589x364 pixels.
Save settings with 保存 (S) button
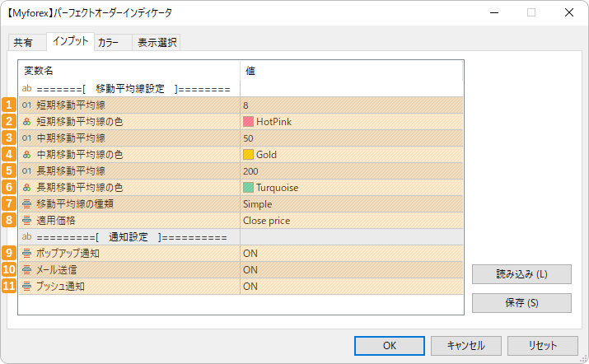click(x=521, y=303)
